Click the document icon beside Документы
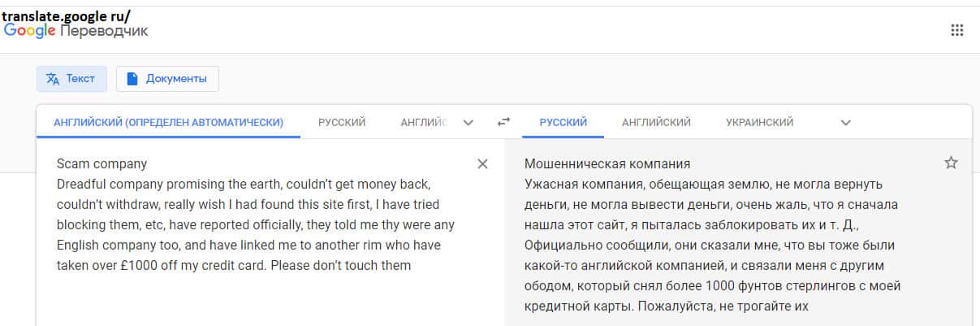Screen dimensions: 980x326 click(132, 79)
